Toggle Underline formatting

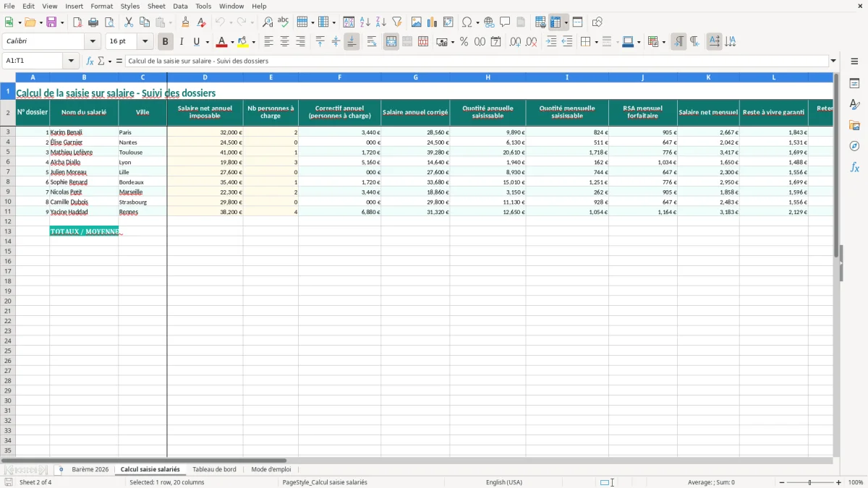(x=196, y=42)
